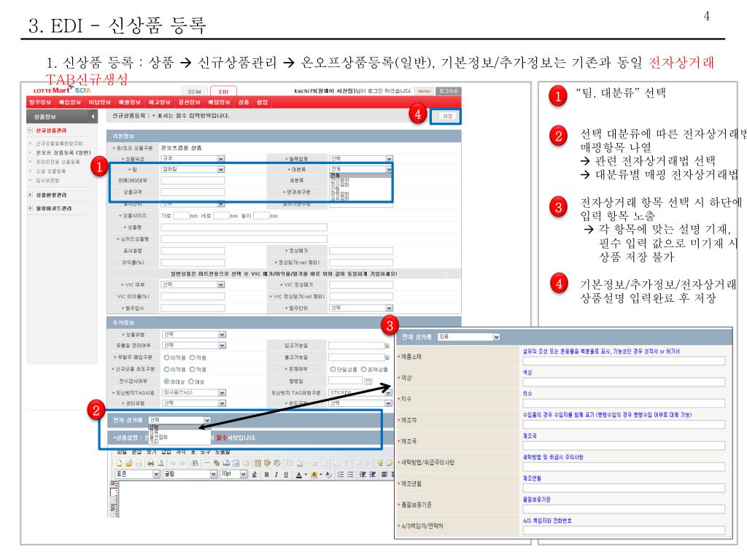Open the 재고정보 menu in the red bar

click(x=159, y=102)
